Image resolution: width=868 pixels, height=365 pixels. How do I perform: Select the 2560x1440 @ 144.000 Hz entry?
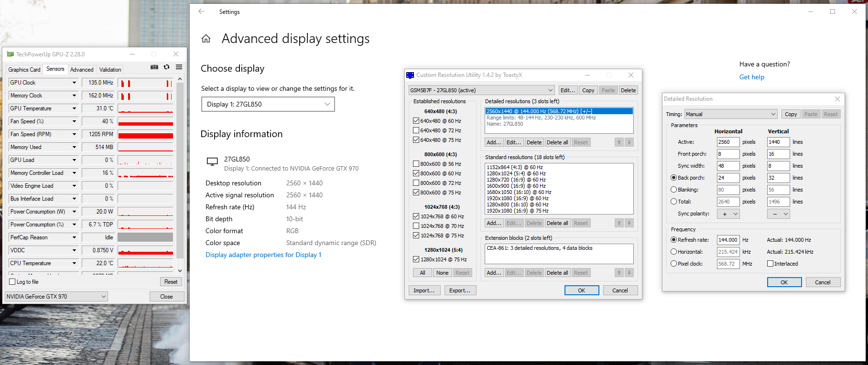pyautogui.click(x=559, y=111)
